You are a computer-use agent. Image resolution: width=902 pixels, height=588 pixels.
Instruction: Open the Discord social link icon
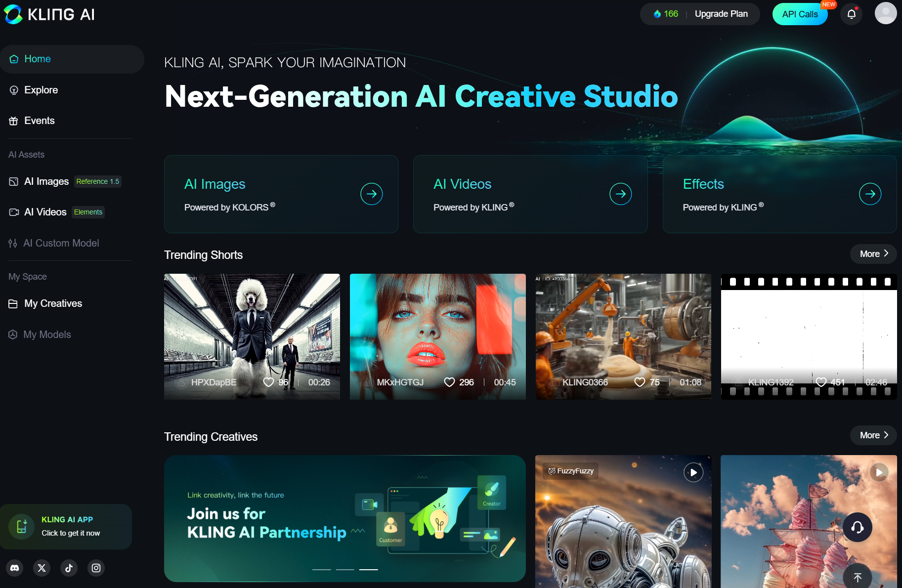point(15,568)
